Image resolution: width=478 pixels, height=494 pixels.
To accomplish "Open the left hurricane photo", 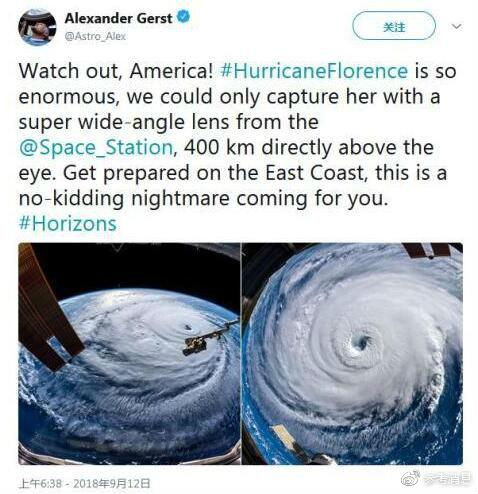I will tap(129, 354).
